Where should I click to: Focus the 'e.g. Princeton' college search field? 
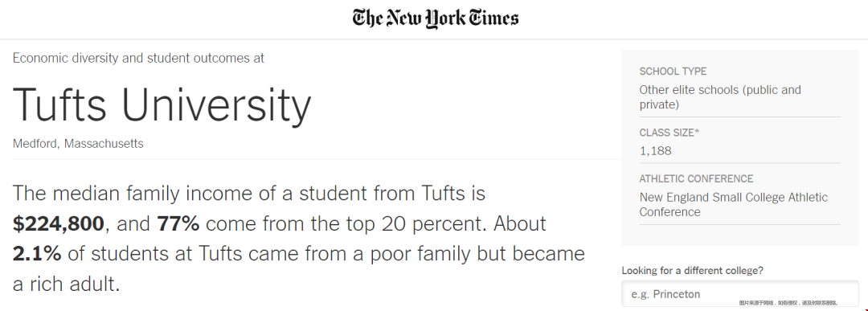tap(740, 294)
